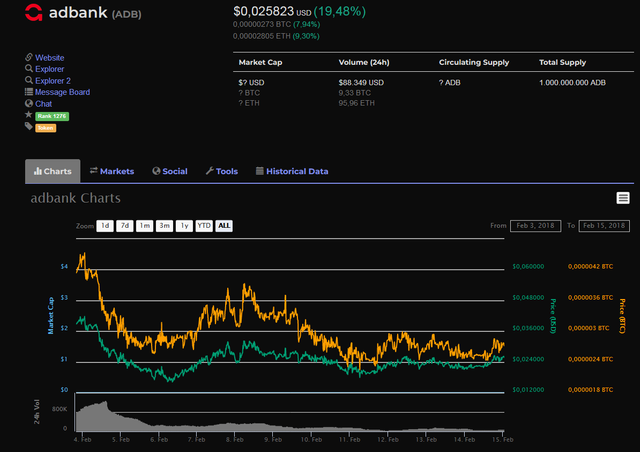Click the (19,48%) price change

(340, 11)
